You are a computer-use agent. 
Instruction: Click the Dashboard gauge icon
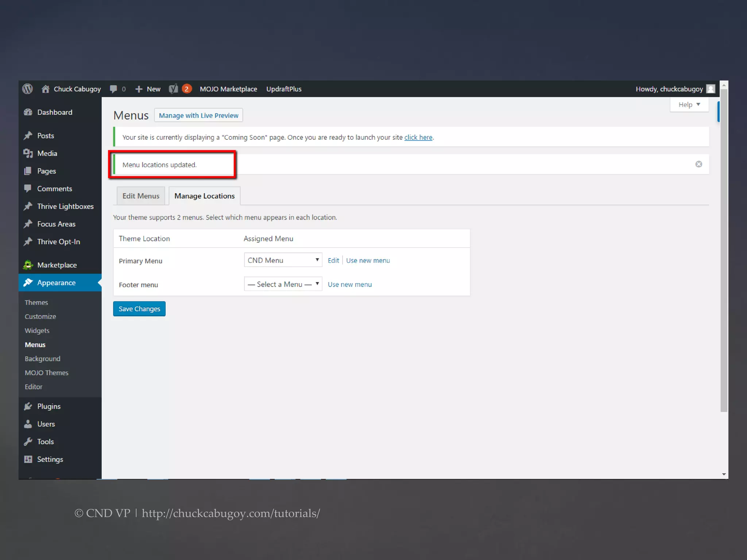28,112
